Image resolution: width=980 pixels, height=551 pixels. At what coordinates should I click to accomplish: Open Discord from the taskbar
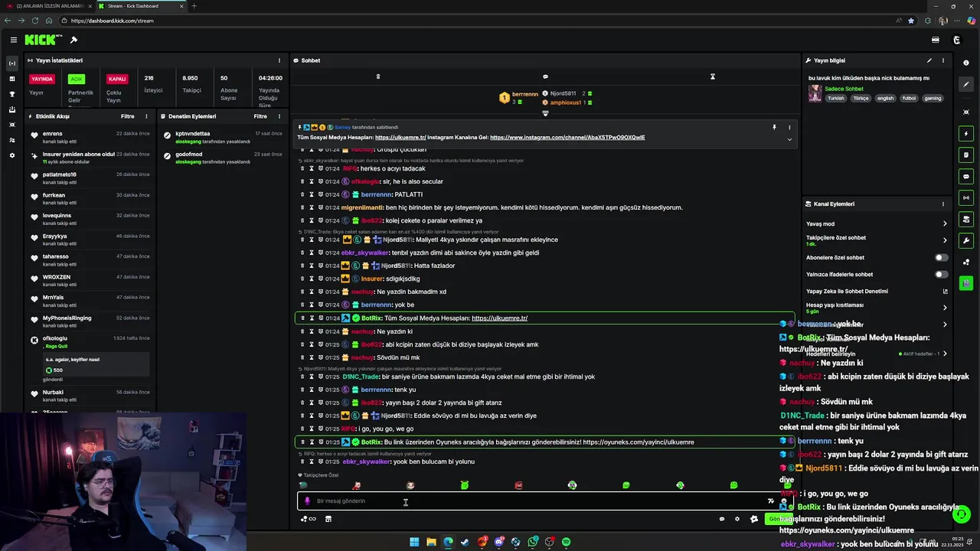[498, 542]
